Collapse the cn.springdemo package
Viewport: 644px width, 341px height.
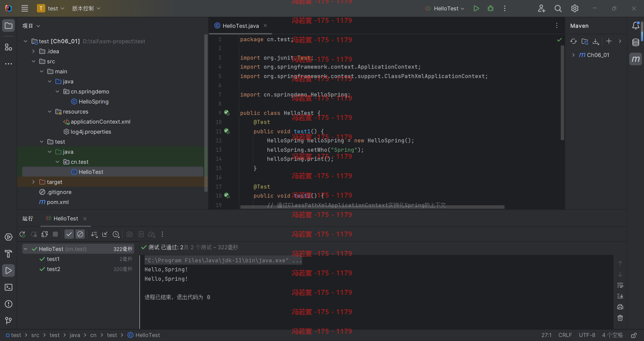(x=57, y=91)
